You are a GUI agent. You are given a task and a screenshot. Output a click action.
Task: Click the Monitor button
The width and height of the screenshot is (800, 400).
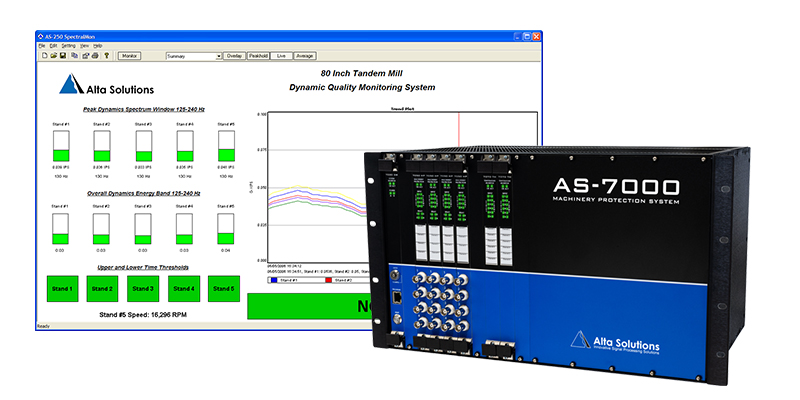tap(130, 56)
